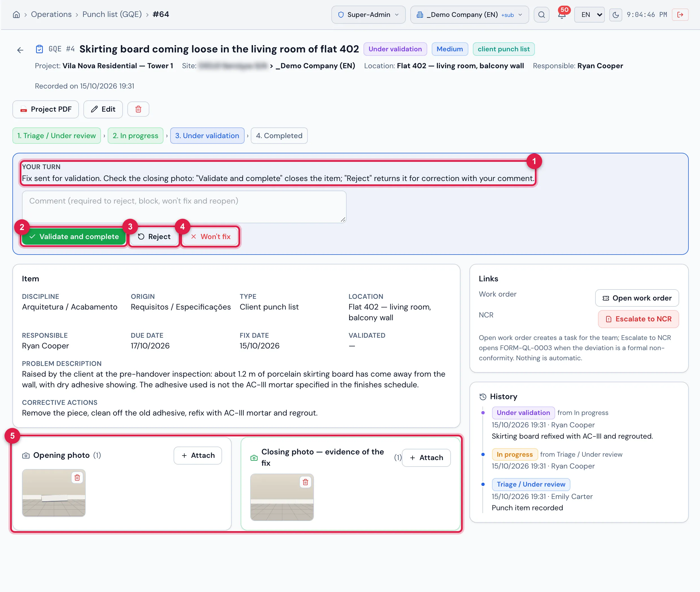Open the closing photo thumbnail
The width and height of the screenshot is (700, 592).
pyautogui.click(x=282, y=497)
